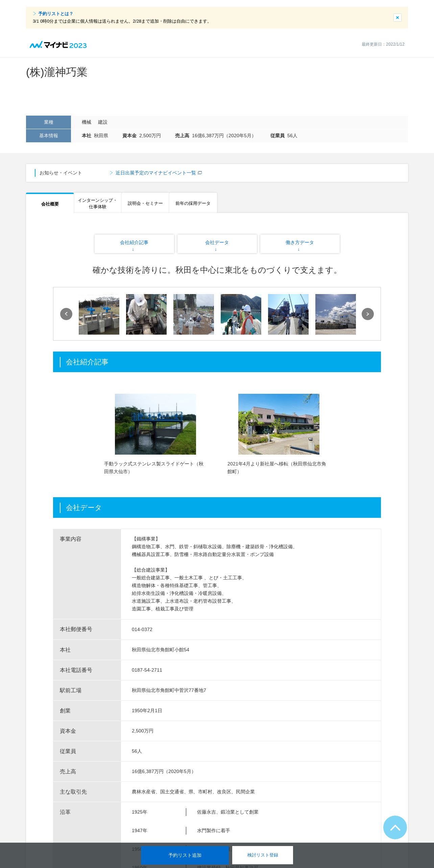Click the 水門製作に着手 history entry

click(x=214, y=830)
